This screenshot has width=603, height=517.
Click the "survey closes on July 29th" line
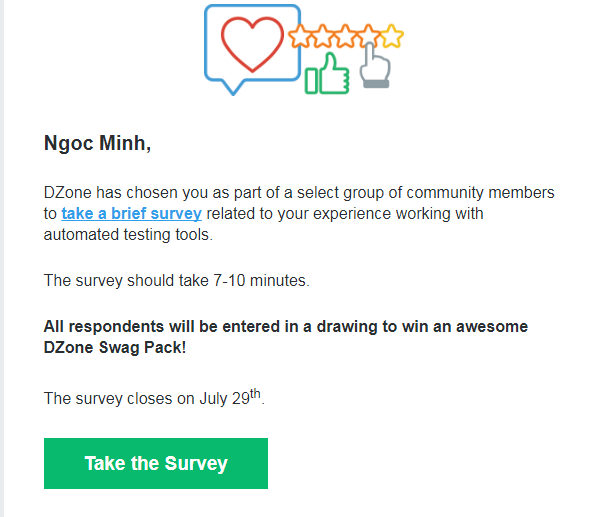click(x=154, y=397)
